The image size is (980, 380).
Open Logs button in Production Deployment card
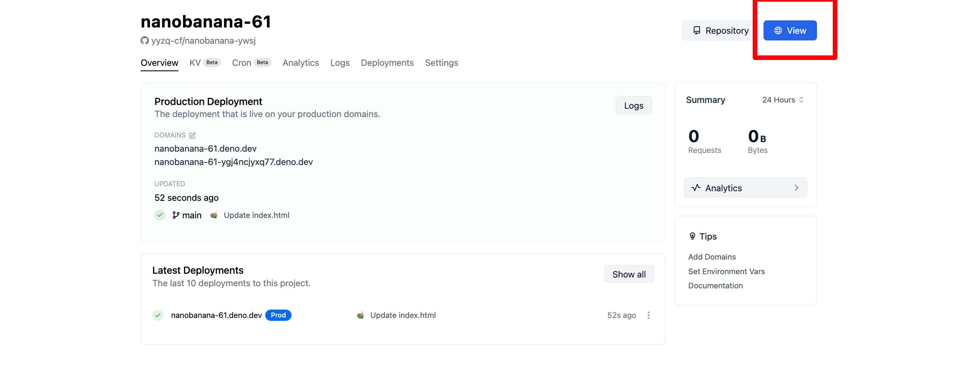coord(633,106)
